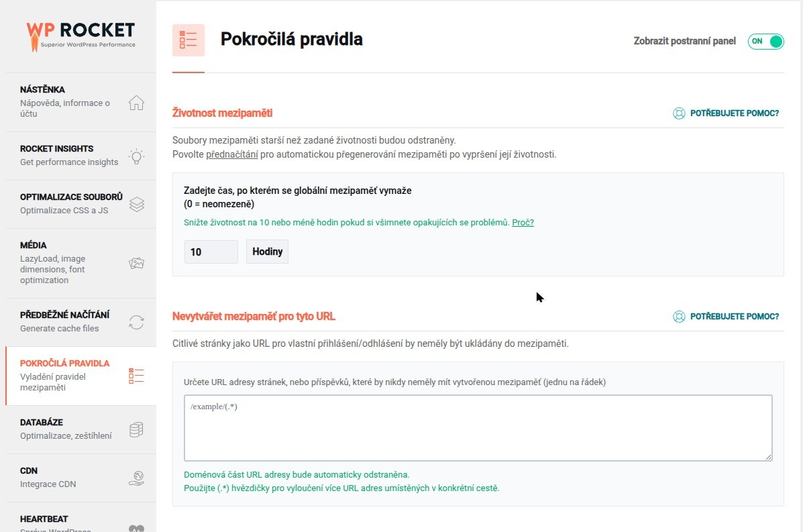This screenshot has width=803, height=532.
Task: Click the Potřebujete pomoc link for Nevytvářet mezipaměť
Action: (727, 317)
